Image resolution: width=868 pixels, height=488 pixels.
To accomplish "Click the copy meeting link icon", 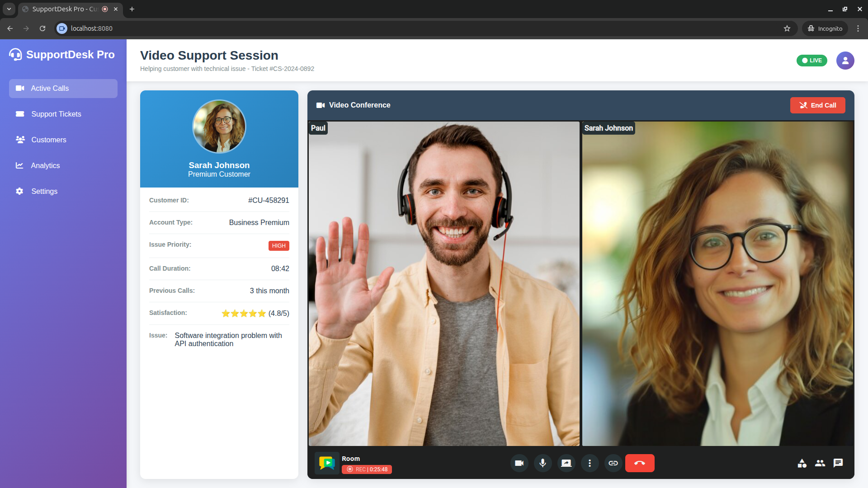I will [x=613, y=463].
